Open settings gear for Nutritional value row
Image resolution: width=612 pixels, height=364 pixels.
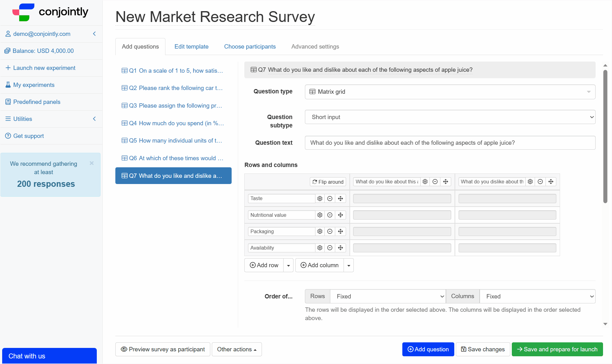[320, 215]
